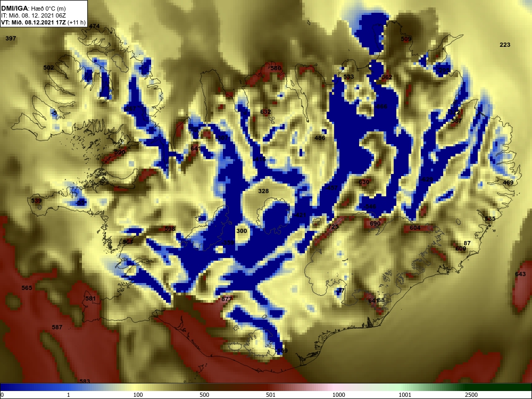Click the '328' label in the central highlands
The image size is (532, 399).
(263, 191)
